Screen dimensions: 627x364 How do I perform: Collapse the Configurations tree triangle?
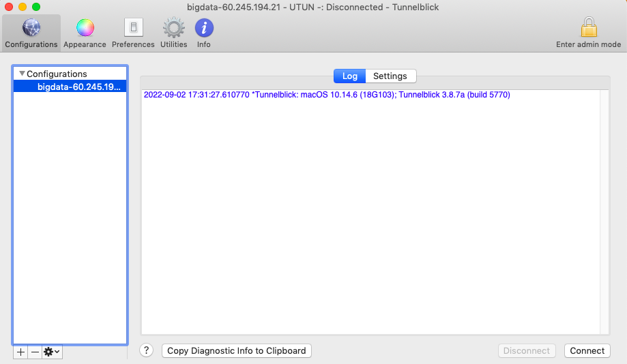pyautogui.click(x=22, y=74)
